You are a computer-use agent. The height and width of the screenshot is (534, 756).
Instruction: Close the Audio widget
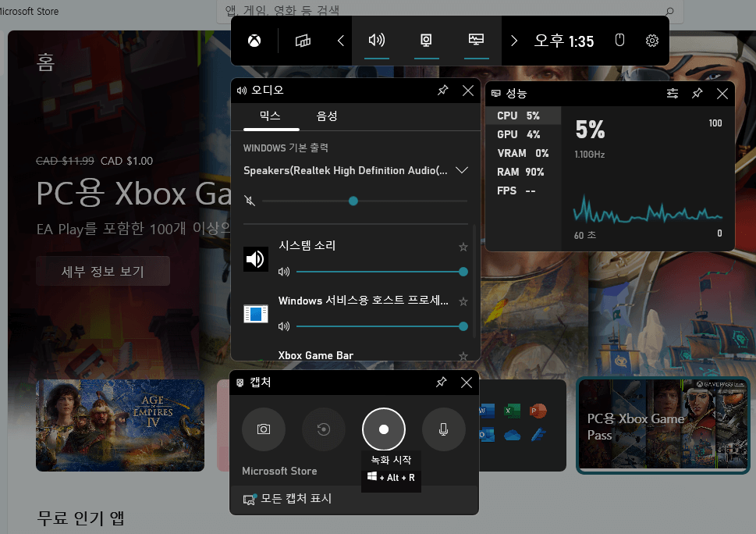click(x=467, y=91)
